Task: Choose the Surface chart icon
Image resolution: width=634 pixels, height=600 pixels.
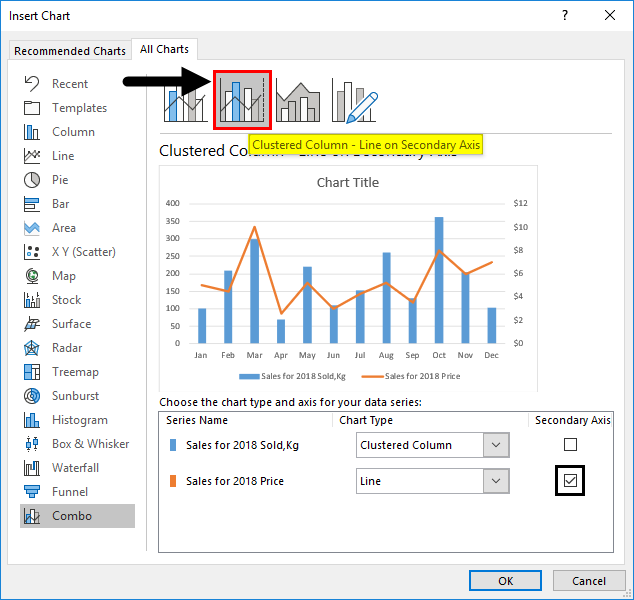Action: pyautogui.click(x=32, y=324)
